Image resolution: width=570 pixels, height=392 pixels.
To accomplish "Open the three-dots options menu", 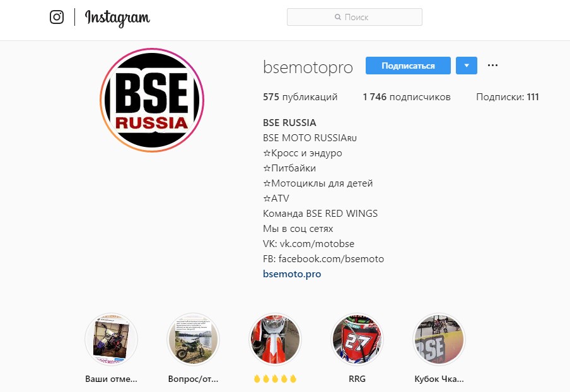I will click(492, 66).
